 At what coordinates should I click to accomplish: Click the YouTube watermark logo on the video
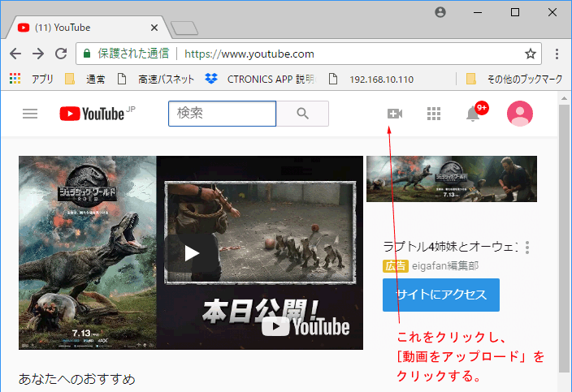coord(305,326)
